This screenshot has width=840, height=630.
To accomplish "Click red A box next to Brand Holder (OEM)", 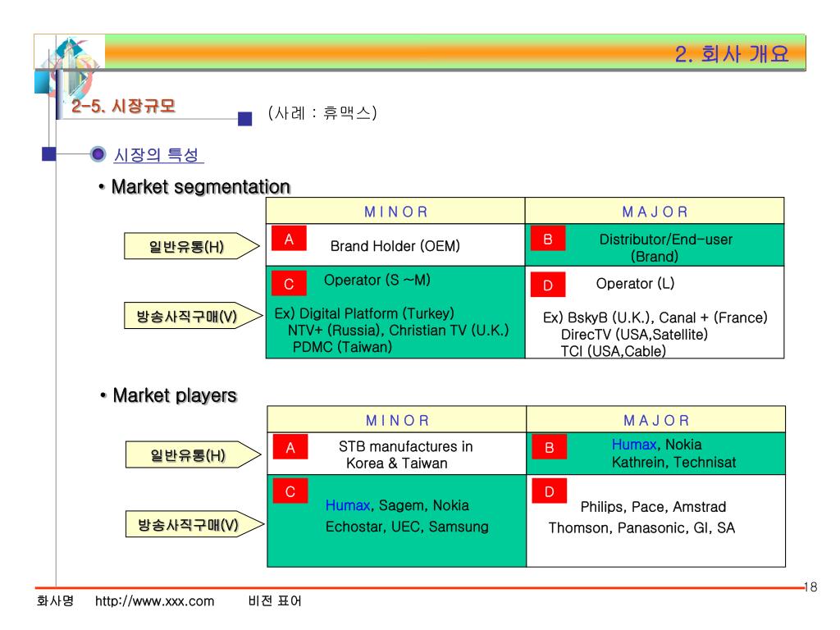I will coord(289,239).
